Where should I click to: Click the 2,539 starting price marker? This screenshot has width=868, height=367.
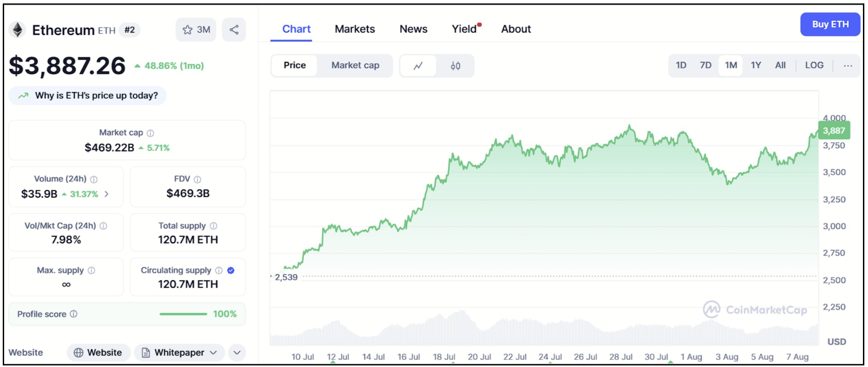(x=286, y=277)
